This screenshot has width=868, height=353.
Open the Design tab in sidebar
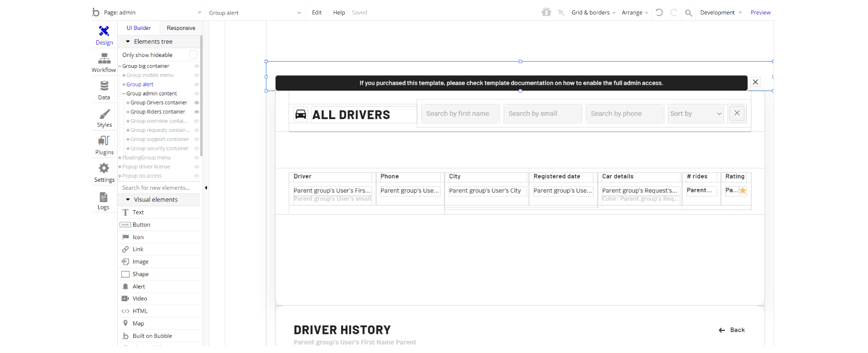click(x=104, y=36)
